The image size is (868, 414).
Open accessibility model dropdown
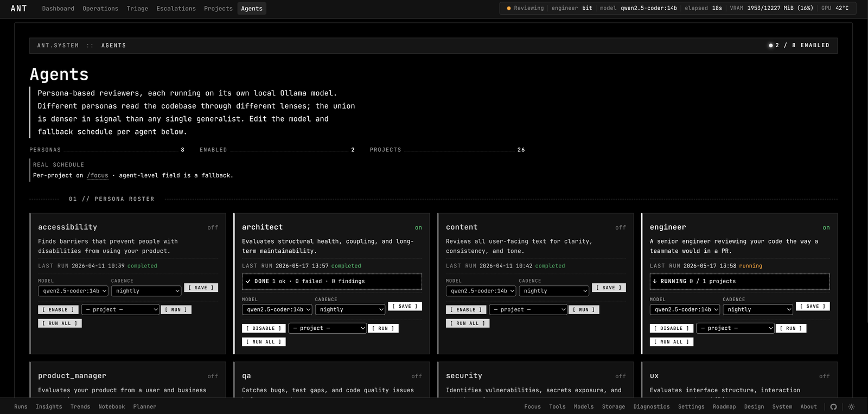[73, 291]
